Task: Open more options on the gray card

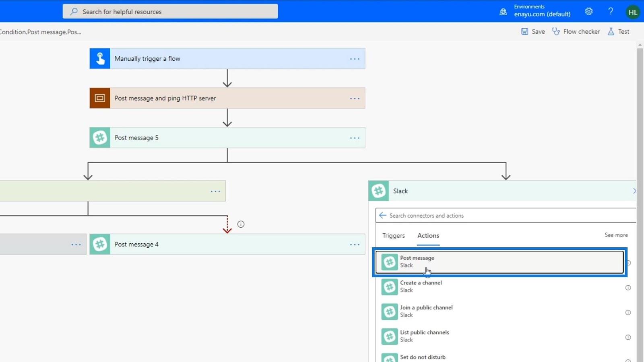Action: click(x=76, y=245)
